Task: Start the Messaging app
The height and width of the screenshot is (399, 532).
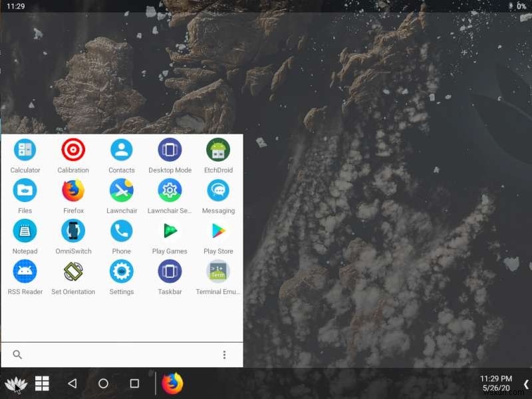Action: [x=218, y=191]
